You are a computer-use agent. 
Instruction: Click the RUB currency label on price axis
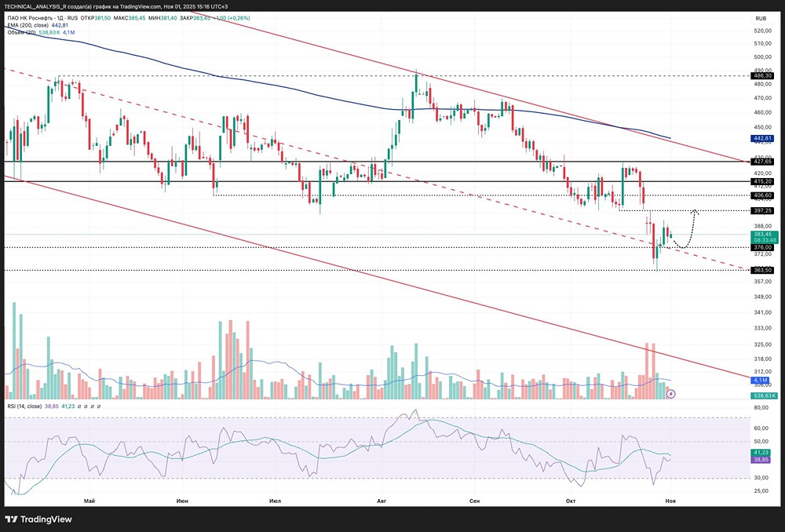[761, 19]
